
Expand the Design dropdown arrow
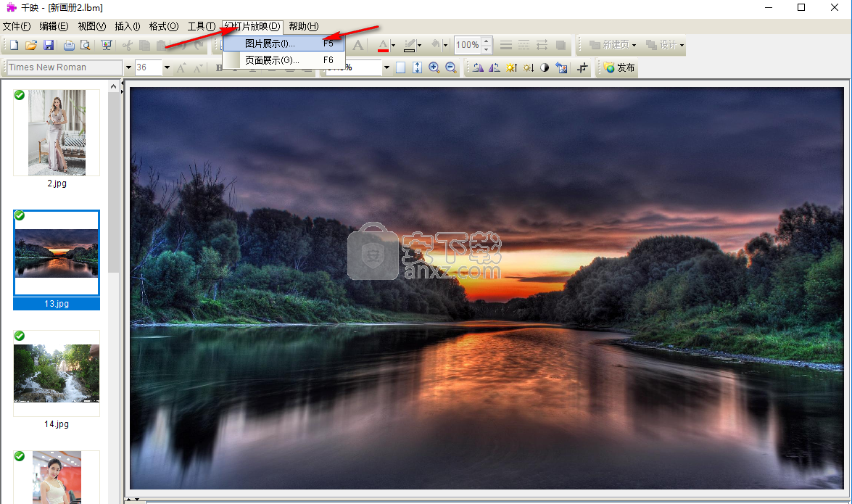(682, 45)
